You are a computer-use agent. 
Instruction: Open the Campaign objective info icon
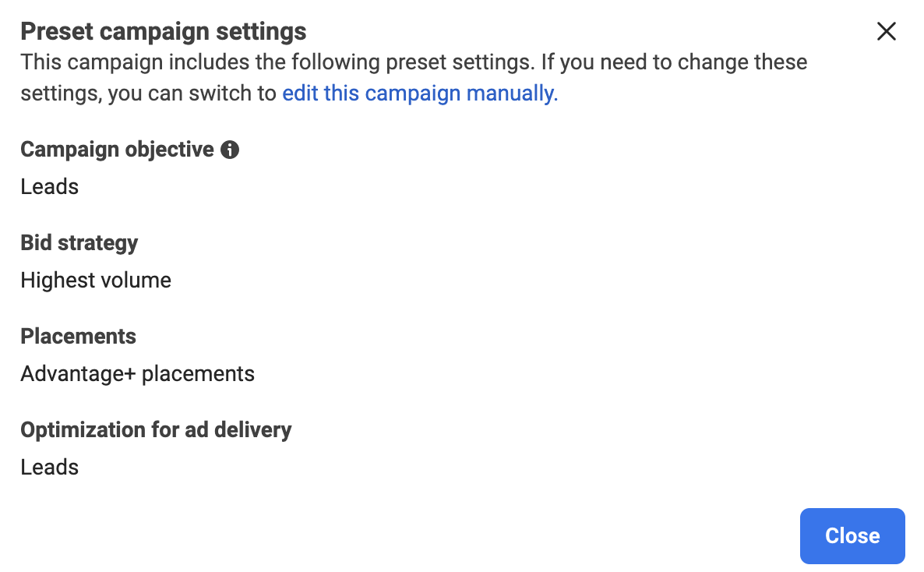pyautogui.click(x=230, y=150)
